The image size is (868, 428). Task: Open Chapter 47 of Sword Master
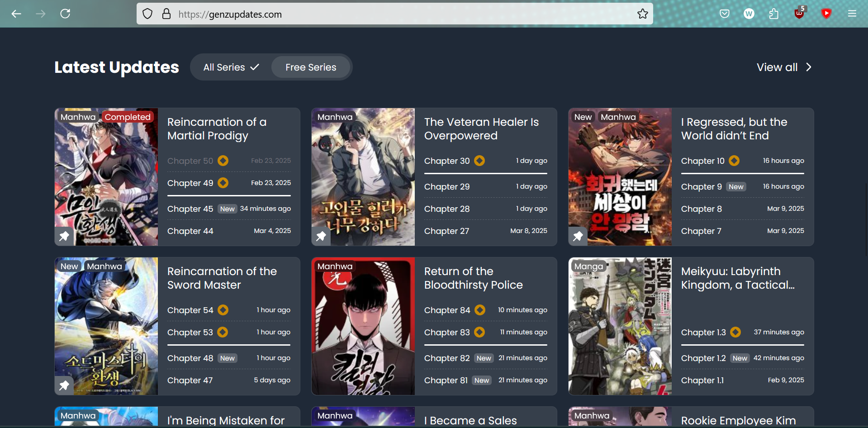[x=190, y=380]
